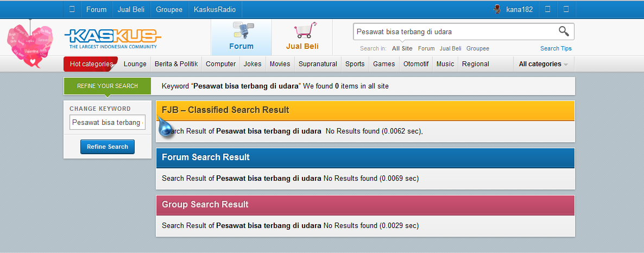Click the kana182 user avatar

click(x=497, y=9)
